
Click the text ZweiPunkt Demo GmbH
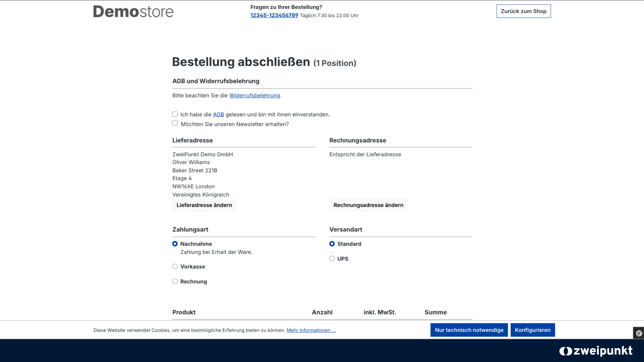(203, 155)
